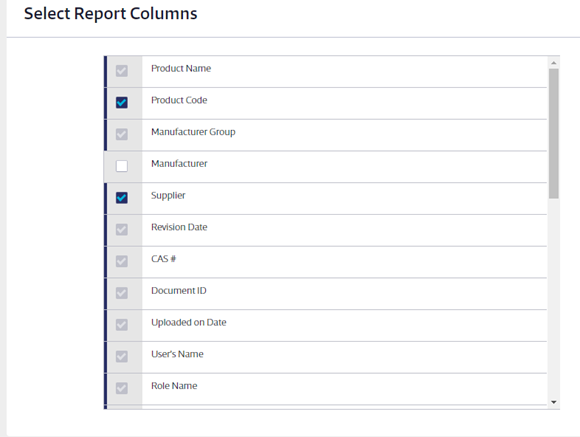Viewport: 580px width, 437px height.
Task: Uncheck the Product Code checkbox
Action: point(122,102)
